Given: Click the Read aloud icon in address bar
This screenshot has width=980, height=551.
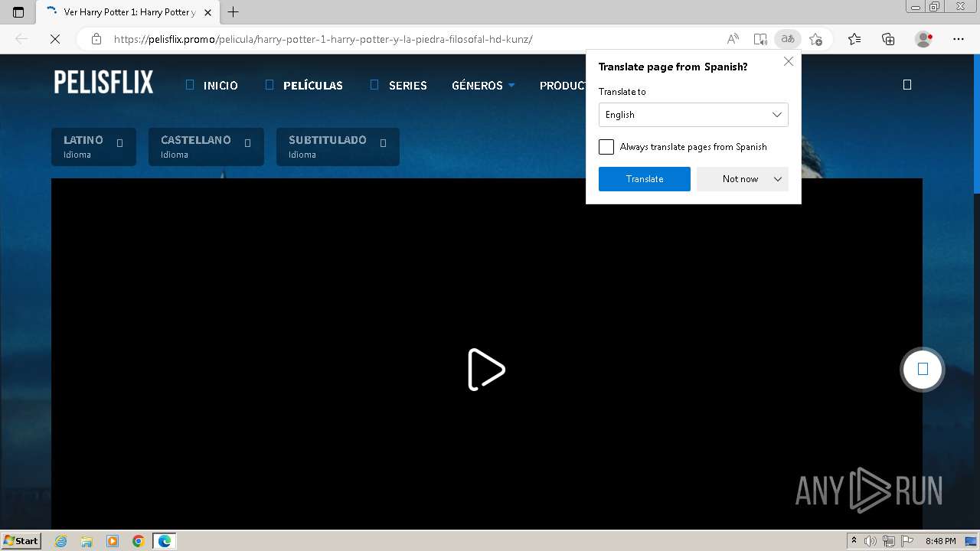Looking at the screenshot, I should 733,39.
